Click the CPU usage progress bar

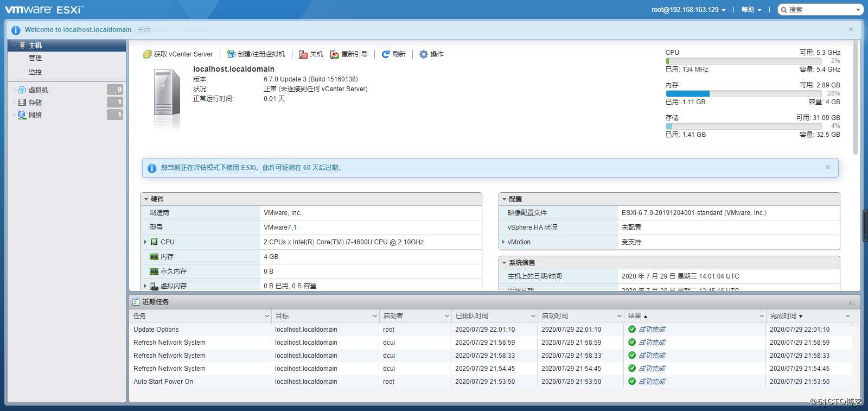tap(744, 61)
